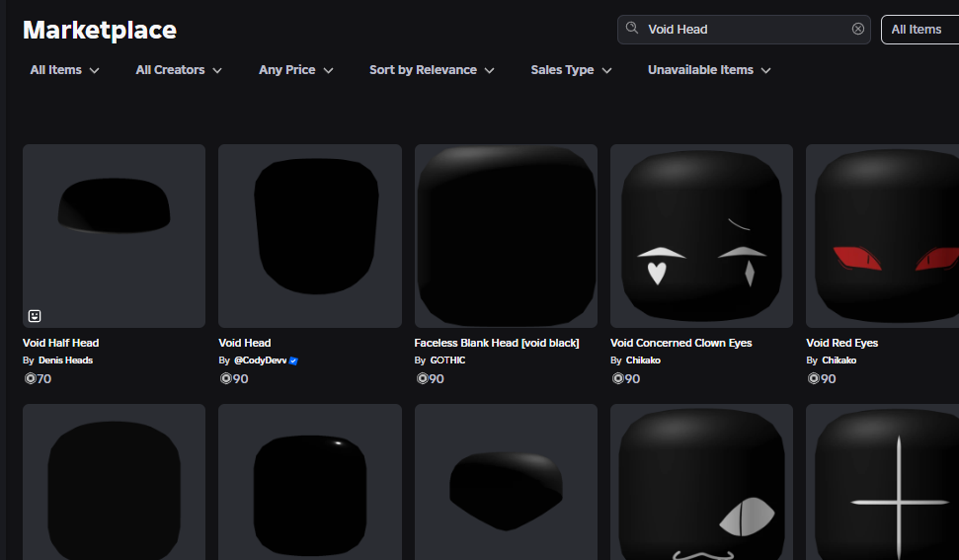
Task: Open category selector beside search box
Action: (919, 30)
